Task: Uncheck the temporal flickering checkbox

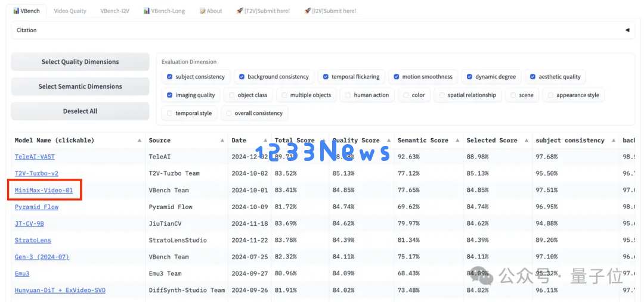Action: 326,77
